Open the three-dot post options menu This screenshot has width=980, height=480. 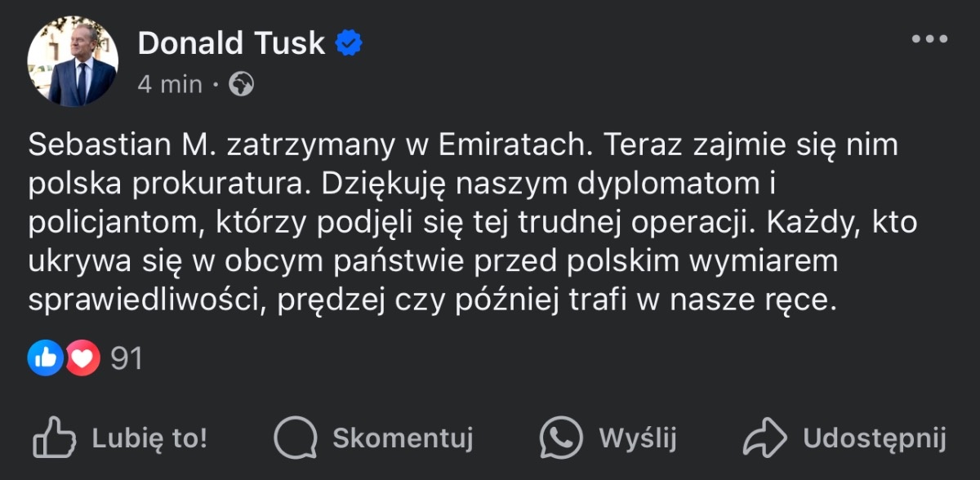tap(929, 39)
